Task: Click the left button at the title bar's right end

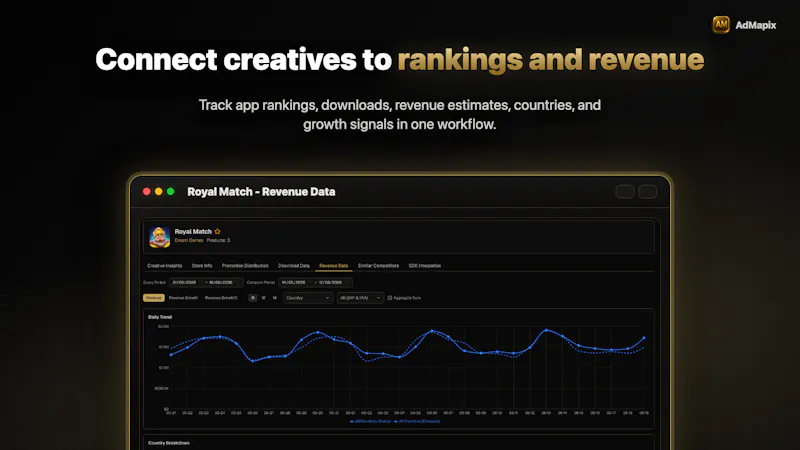Action: (624, 192)
